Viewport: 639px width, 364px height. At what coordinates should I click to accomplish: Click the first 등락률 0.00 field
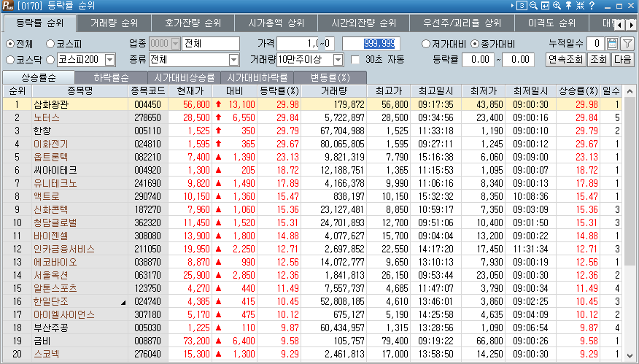[478, 60]
